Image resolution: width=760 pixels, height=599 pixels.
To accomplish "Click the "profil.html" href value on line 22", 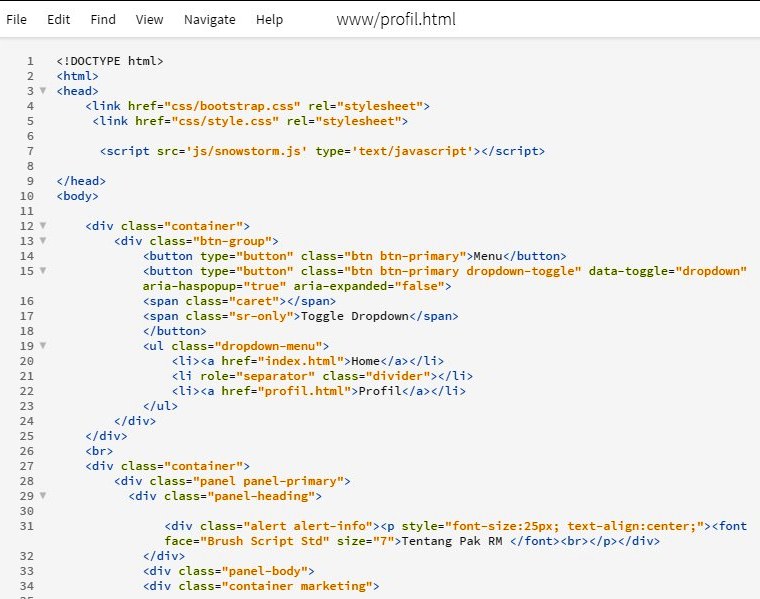I will 308,391.
